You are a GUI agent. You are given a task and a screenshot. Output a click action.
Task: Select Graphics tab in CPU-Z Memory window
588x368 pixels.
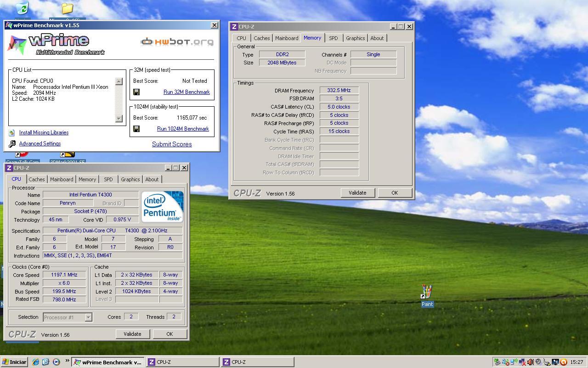tap(356, 38)
